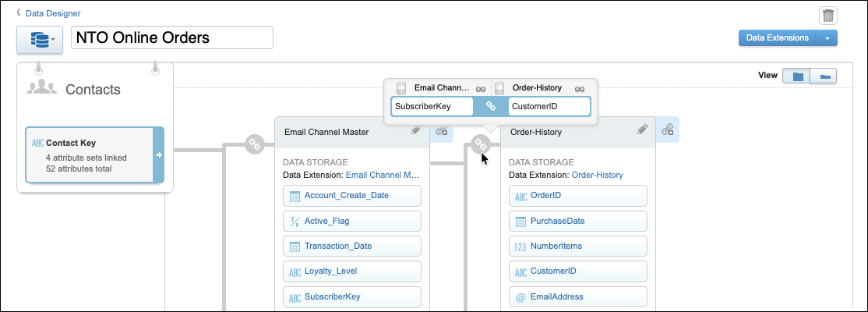Select the Contact Key card
868x312 pixels.
click(x=94, y=154)
